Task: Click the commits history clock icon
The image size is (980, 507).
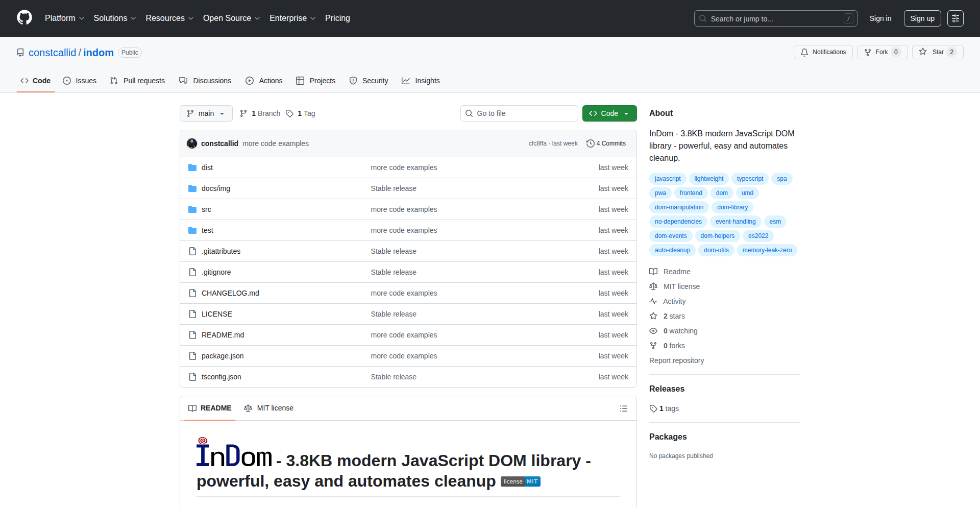Action: pyautogui.click(x=590, y=143)
